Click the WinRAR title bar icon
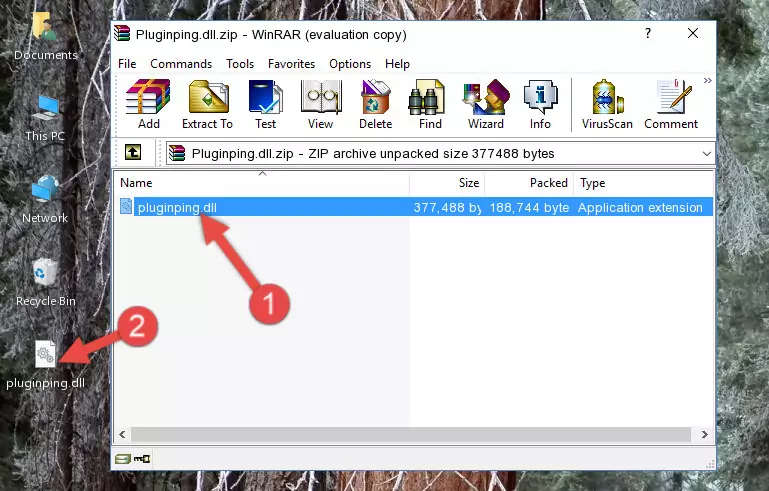Screen dimensions: 769x491 [123, 33]
